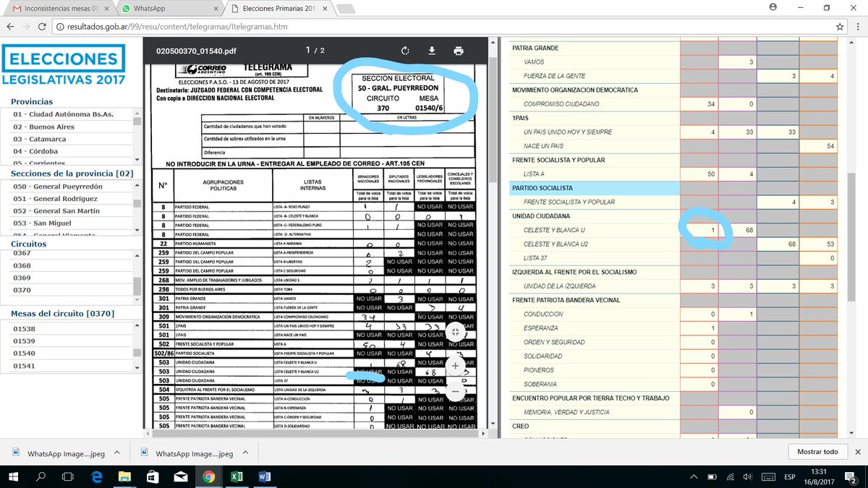868x488 pixels.
Task: Open File Explorer from the taskbar
Action: click(124, 476)
